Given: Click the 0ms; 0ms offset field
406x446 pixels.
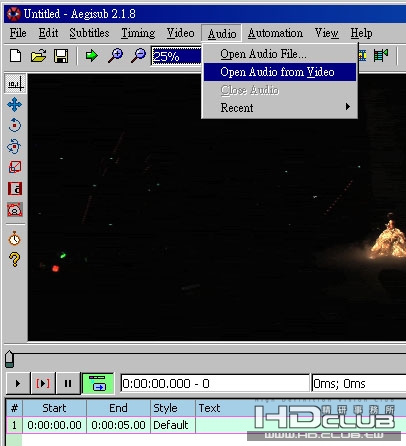Looking at the screenshot, I should click(359, 383).
